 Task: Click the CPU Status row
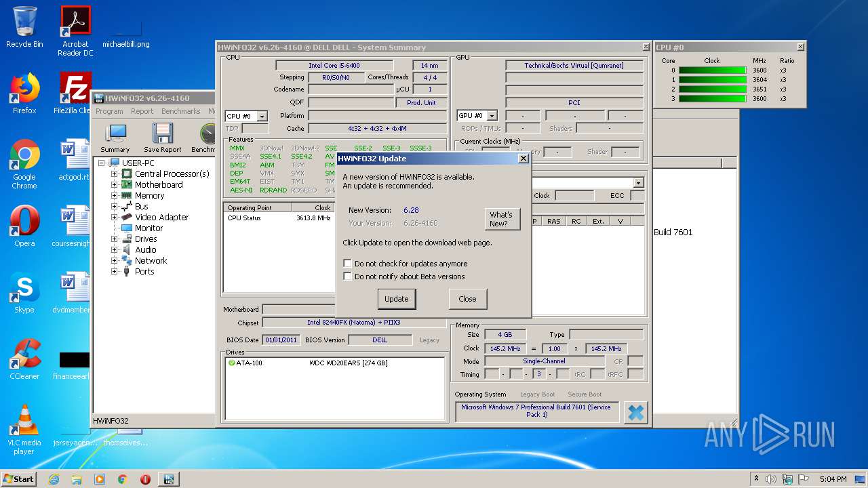[x=279, y=218]
